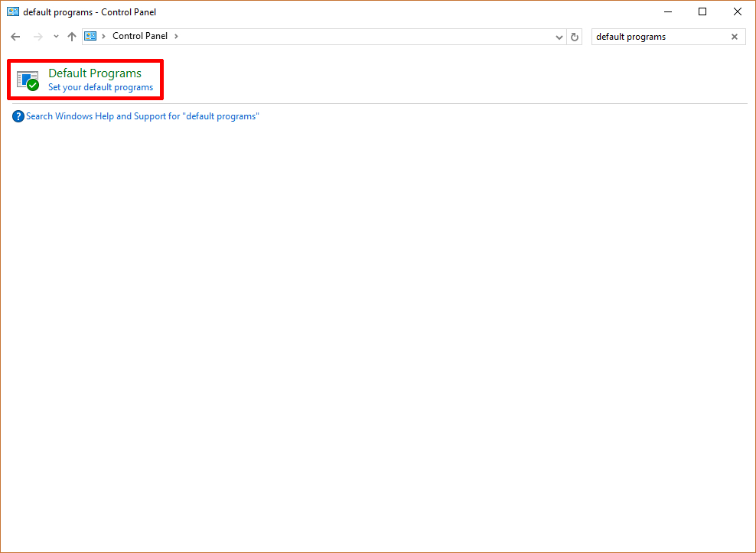Viewport: 756px width, 553px height.
Task: Open Search Windows Help and Support link
Action: [142, 116]
